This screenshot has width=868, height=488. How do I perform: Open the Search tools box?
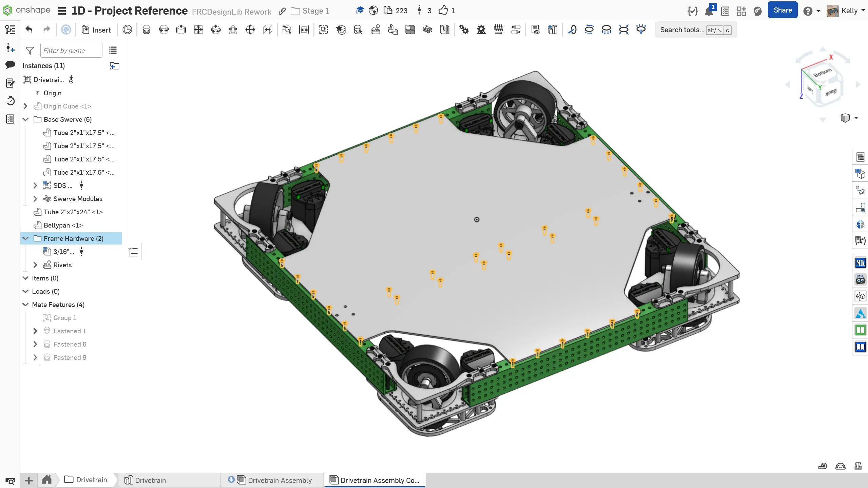tap(682, 30)
